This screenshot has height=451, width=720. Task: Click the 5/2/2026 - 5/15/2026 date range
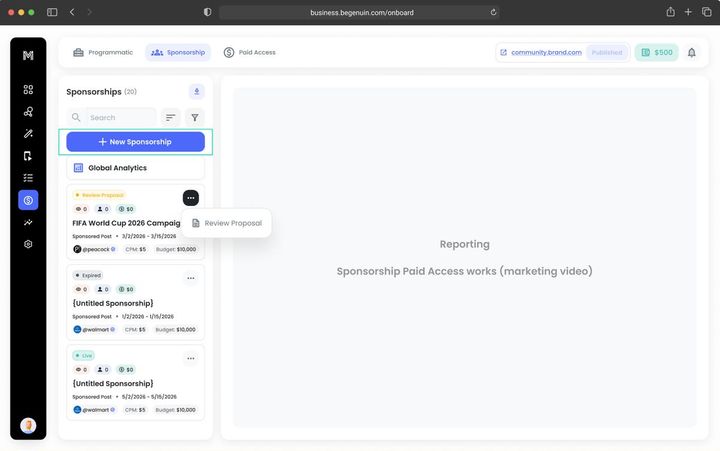pyautogui.click(x=149, y=397)
